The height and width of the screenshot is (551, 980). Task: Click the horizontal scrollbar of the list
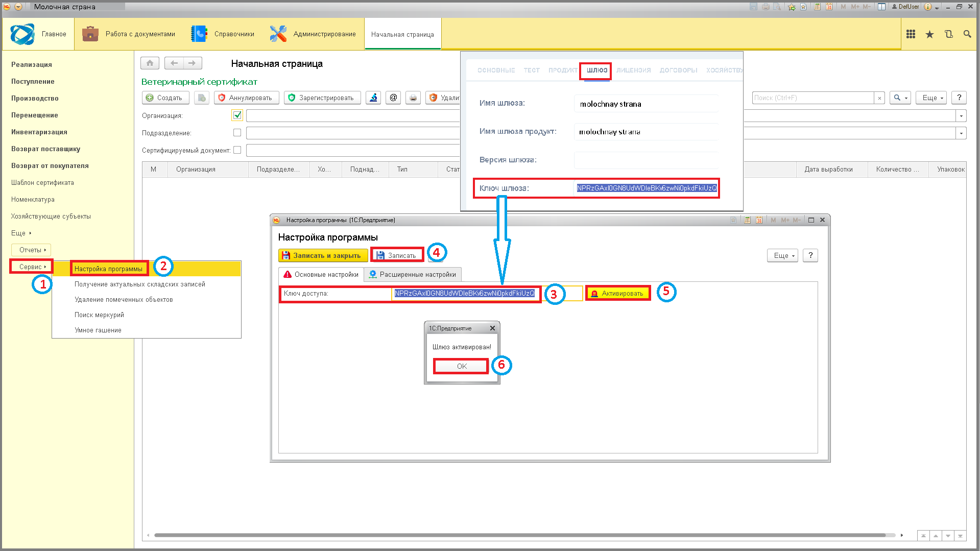point(520,535)
